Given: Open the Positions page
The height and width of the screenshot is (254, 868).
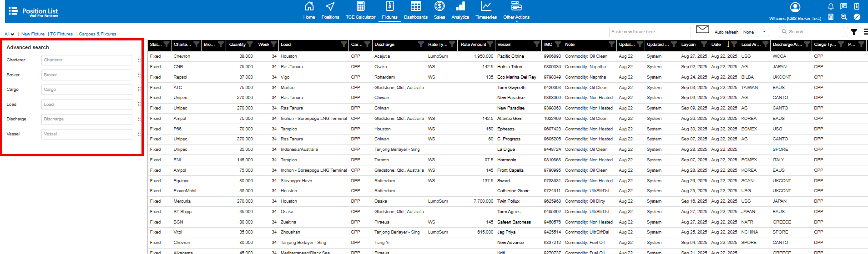Looking at the screenshot, I should tap(330, 11).
